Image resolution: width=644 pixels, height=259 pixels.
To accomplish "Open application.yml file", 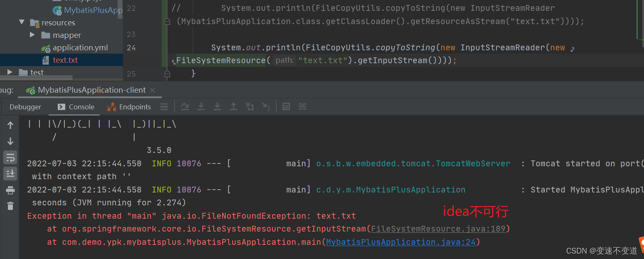I will pos(80,47).
